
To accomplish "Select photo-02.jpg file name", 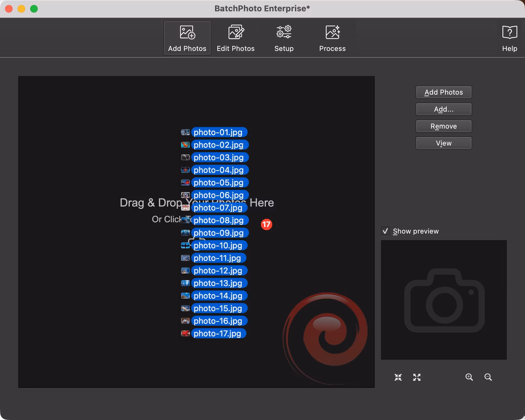I will [220, 145].
